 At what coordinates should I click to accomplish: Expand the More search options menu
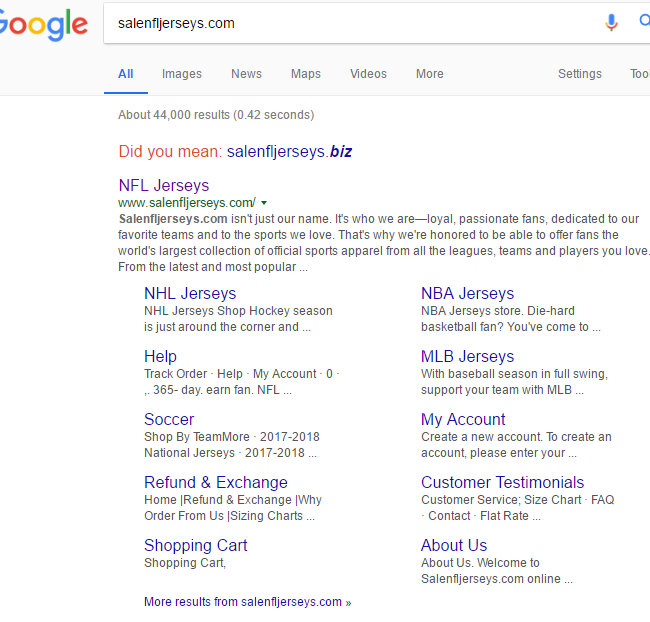click(429, 74)
